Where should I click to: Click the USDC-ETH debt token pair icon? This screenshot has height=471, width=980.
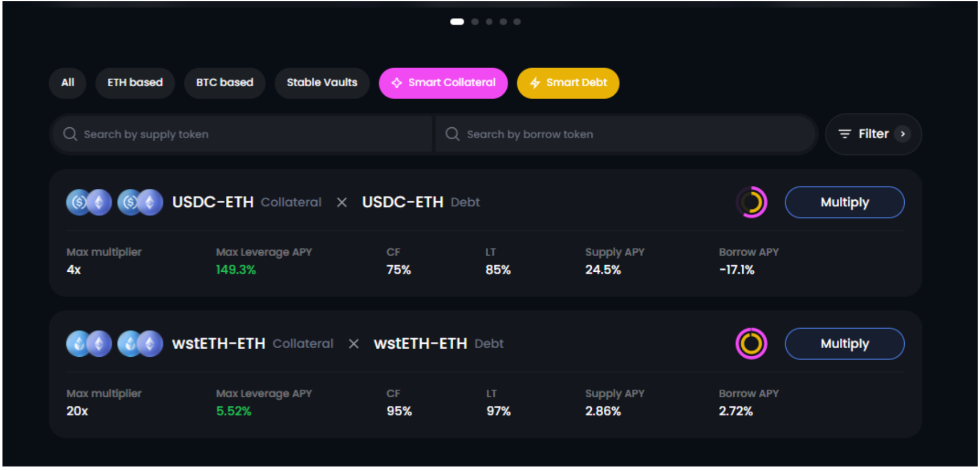point(140,202)
